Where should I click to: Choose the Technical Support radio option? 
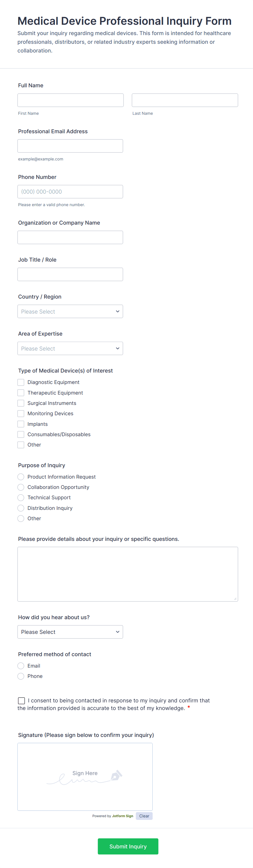[x=21, y=497]
